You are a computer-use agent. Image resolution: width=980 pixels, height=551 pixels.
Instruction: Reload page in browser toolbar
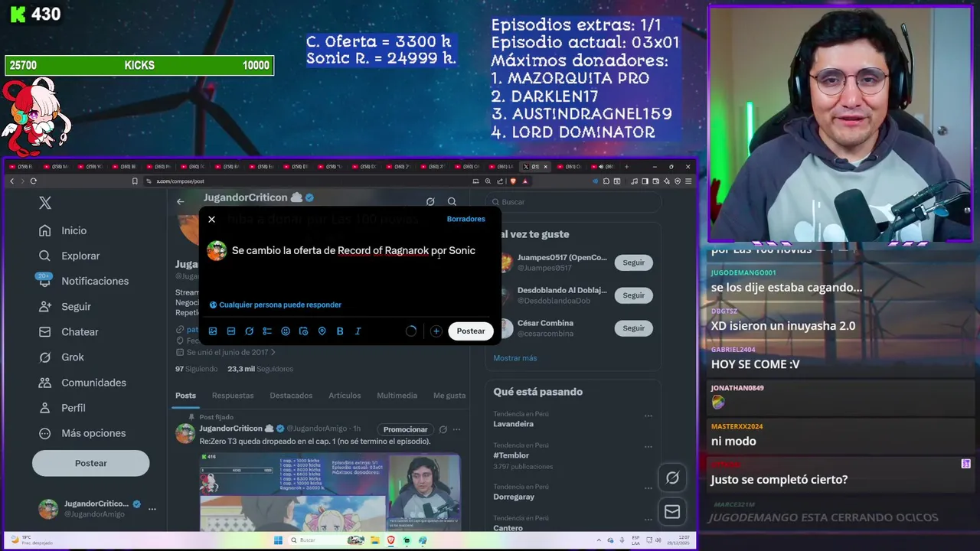[33, 181]
